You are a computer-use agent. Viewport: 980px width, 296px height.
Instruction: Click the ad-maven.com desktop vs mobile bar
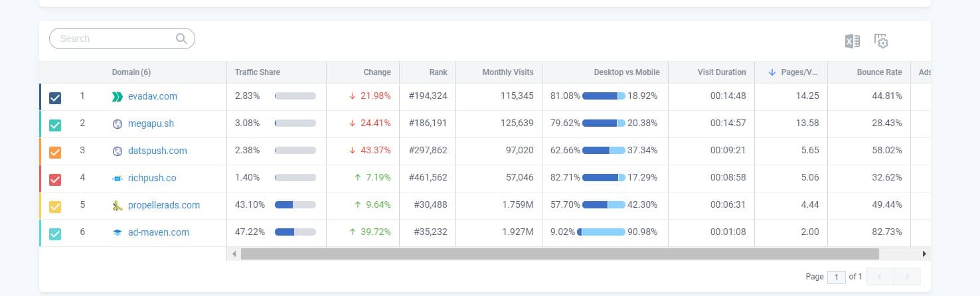click(602, 232)
